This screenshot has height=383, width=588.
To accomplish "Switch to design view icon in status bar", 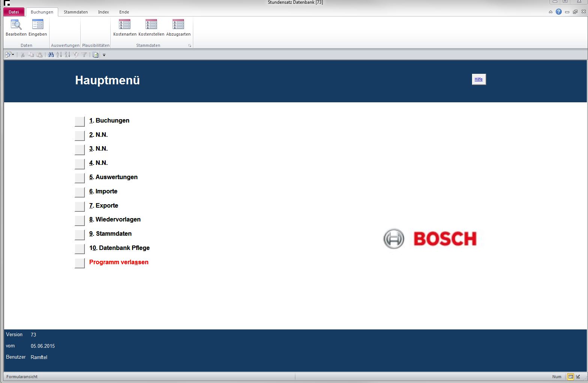I will click(578, 377).
